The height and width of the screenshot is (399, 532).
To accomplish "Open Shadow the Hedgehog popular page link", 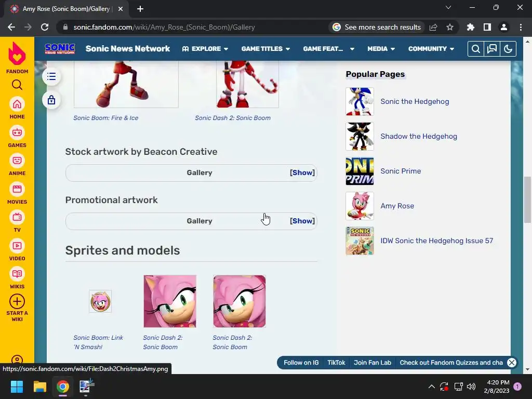I will pyautogui.click(x=419, y=137).
